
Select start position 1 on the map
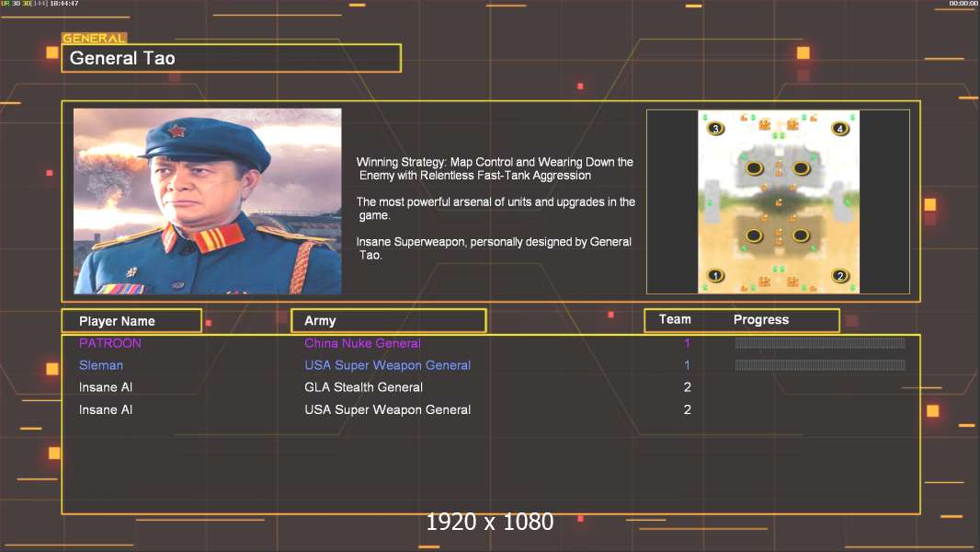point(715,275)
